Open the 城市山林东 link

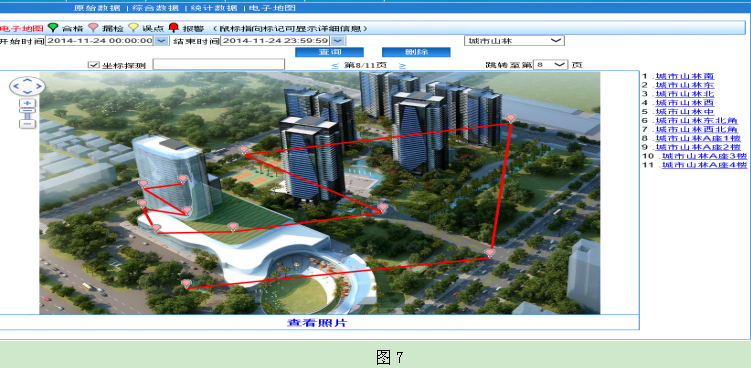(684, 85)
